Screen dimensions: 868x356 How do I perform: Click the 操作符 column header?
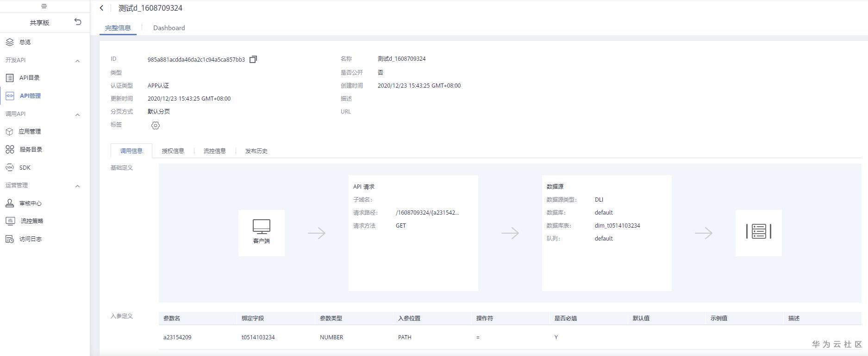(x=485, y=318)
